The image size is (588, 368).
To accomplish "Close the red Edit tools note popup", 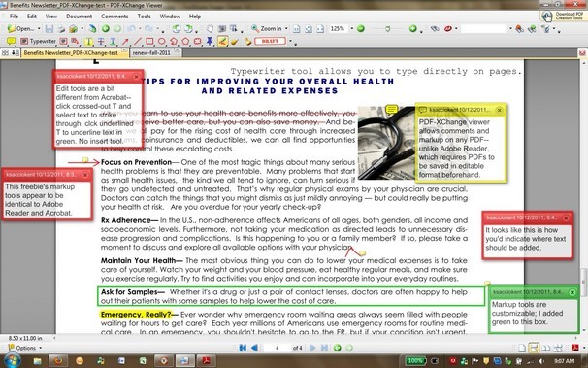I will 137,77.
